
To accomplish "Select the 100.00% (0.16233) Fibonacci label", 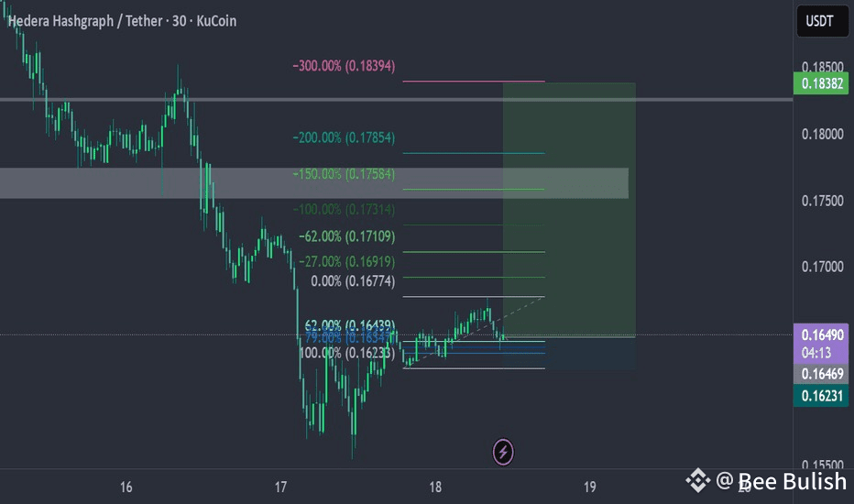I will click(x=347, y=353).
